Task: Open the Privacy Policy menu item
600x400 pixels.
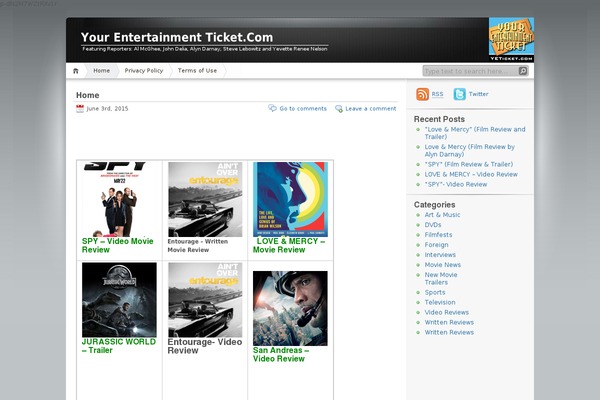Action: [144, 71]
